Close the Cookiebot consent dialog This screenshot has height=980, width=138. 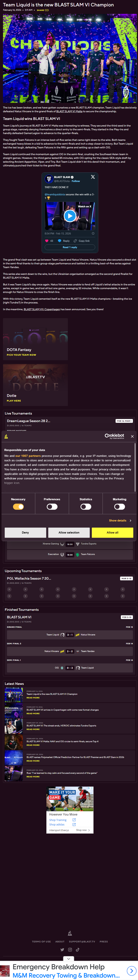(x=132, y=436)
